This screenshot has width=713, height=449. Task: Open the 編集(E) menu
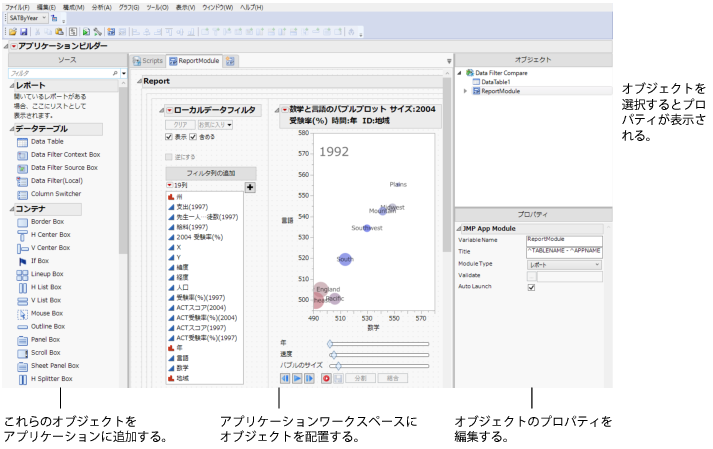[46, 8]
